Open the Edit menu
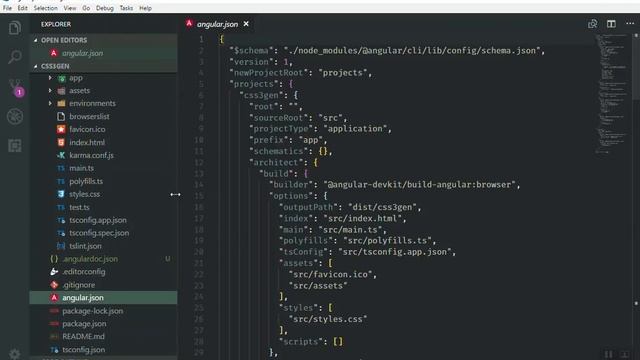Image resolution: width=640 pixels, height=360 pixels. 22,8
